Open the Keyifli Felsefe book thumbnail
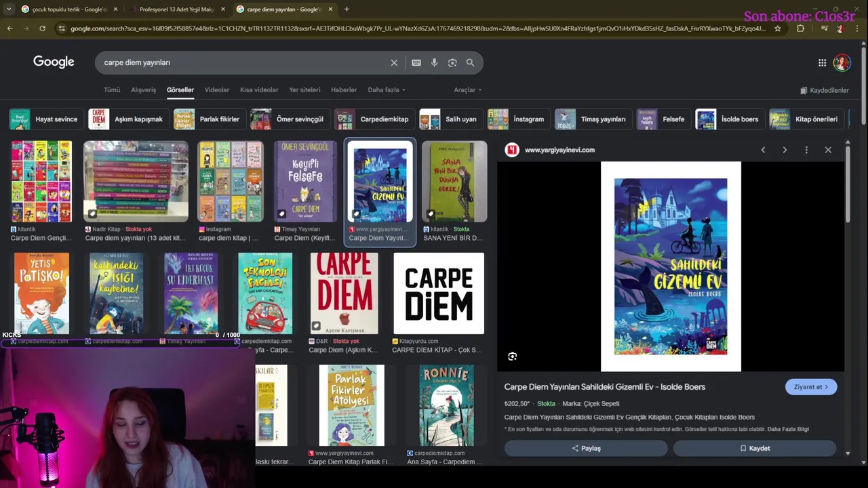The image size is (868, 488). click(x=304, y=182)
